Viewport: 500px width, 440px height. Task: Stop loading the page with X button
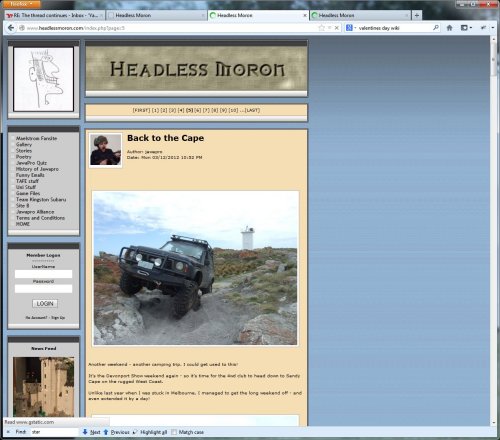coord(337,28)
